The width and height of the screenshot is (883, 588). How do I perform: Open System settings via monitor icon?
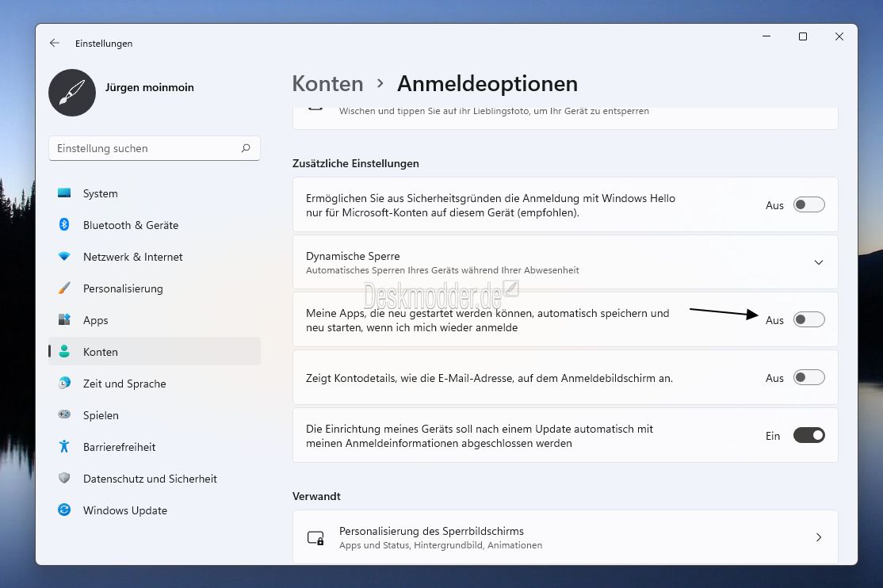coord(64,193)
